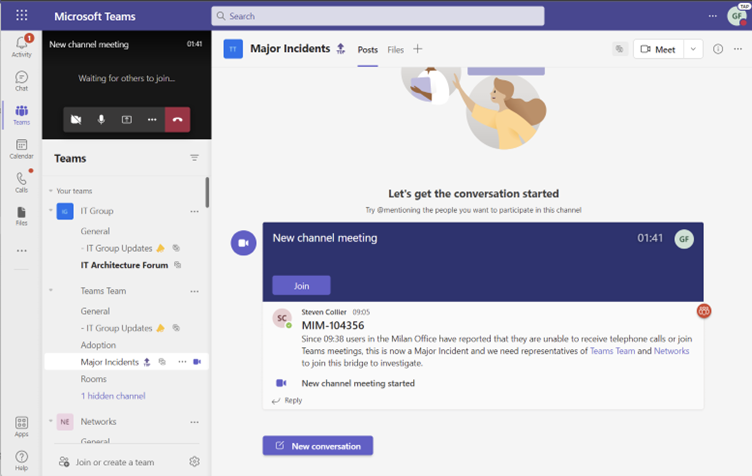Click the teams list scrollbar
752x476 pixels.
[x=207, y=192]
